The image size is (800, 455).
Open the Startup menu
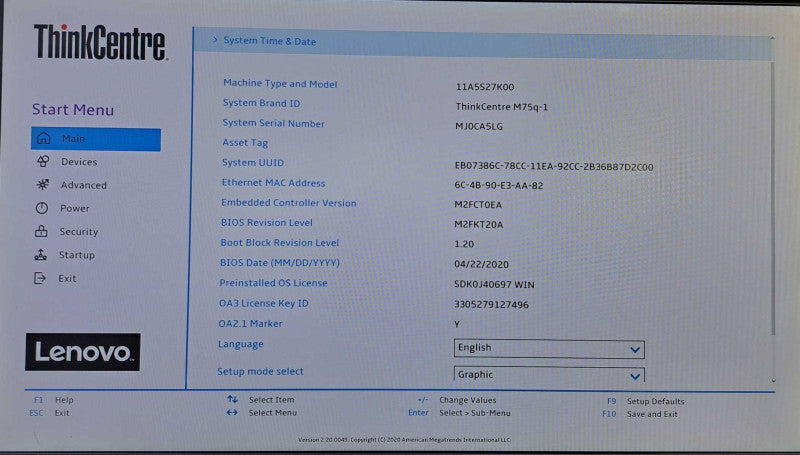click(x=77, y=255)
